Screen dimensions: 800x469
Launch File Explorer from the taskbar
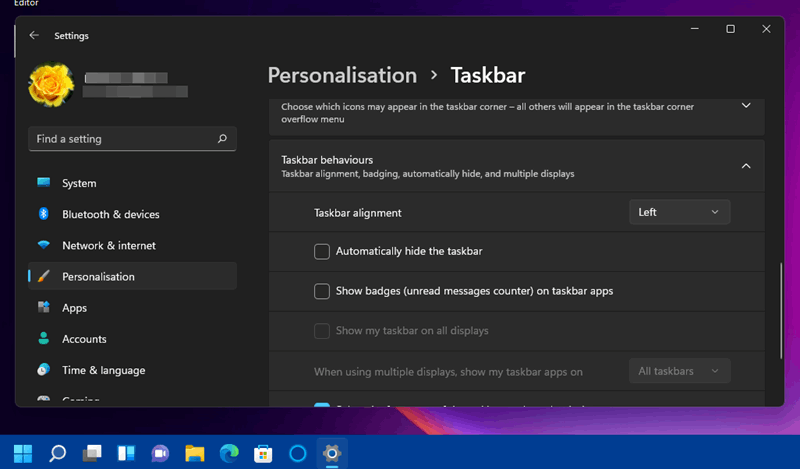pyautogui.click(x=194, y=453)
